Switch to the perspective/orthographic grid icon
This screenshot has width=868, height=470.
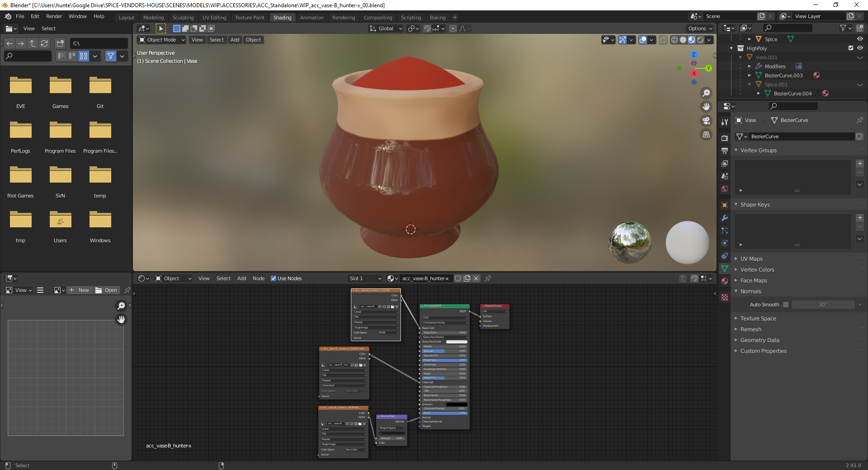point(706,135)
